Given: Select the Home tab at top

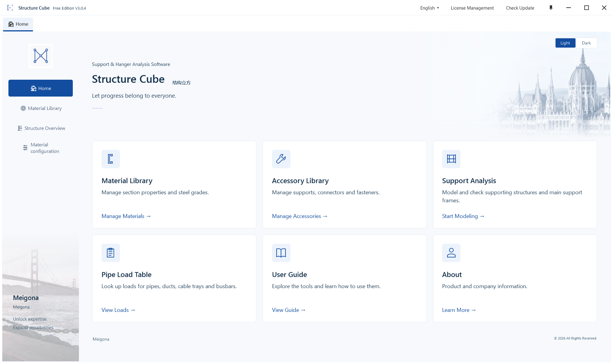Looking at the screenshot, I should click(x=18, y=24).
